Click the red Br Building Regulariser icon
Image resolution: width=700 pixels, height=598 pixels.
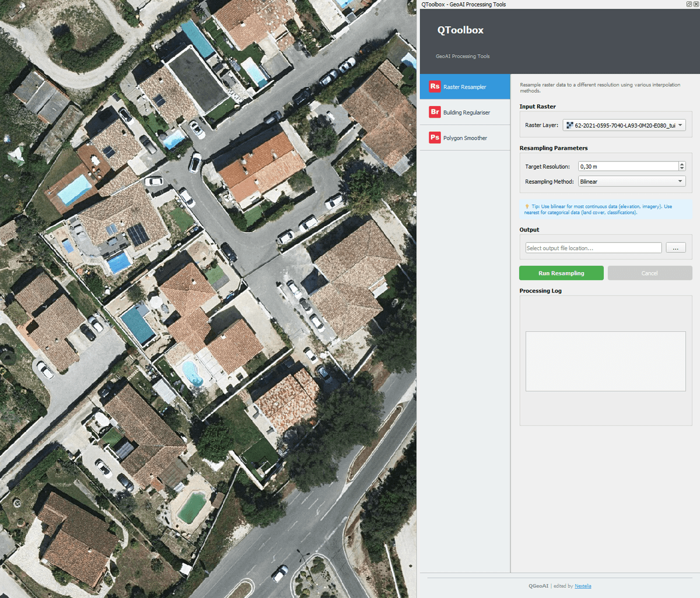pos(435,112)
